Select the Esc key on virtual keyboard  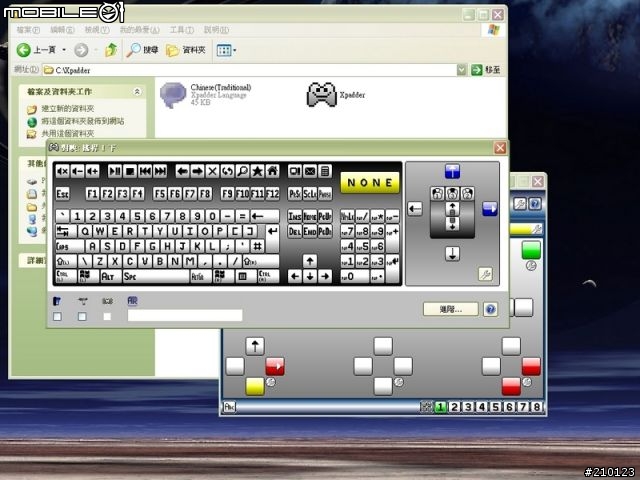(62, 193)
